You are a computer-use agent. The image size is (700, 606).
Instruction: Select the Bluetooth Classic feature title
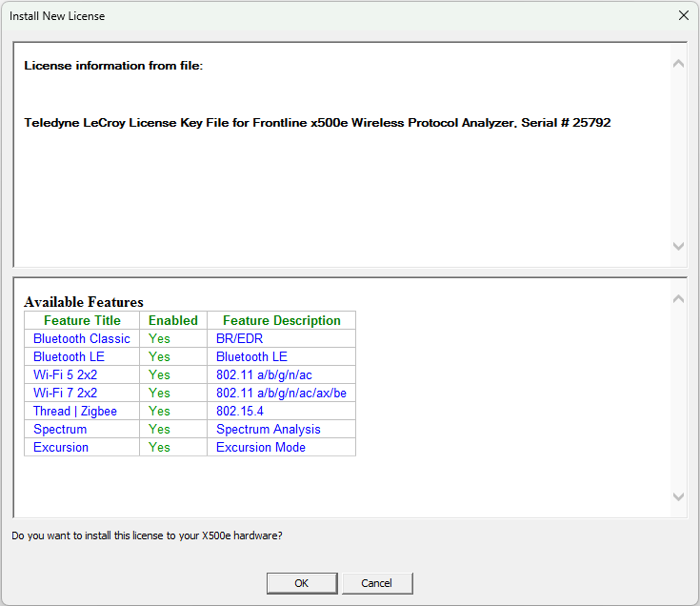tap(82, 338)
